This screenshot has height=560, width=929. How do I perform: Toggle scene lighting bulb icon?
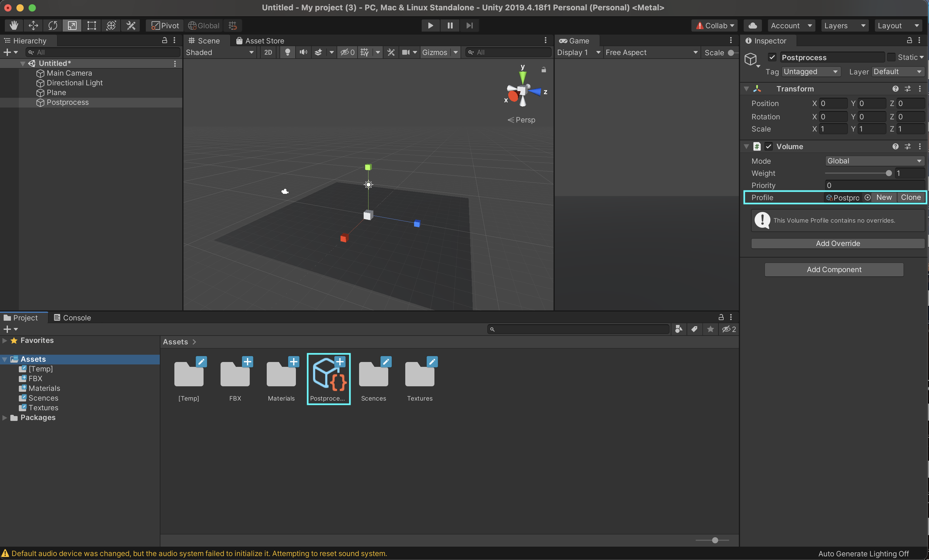(x=287, y=52)
